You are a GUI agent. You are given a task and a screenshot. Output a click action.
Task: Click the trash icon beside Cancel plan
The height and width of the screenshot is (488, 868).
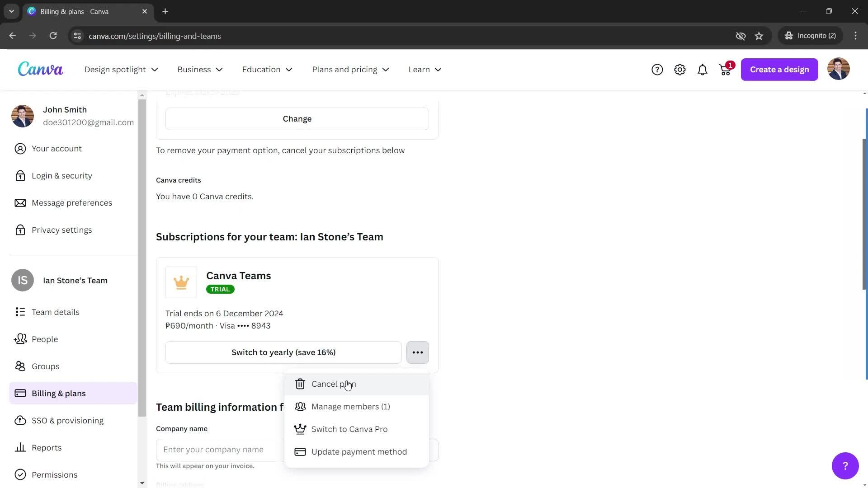(300, 384)
